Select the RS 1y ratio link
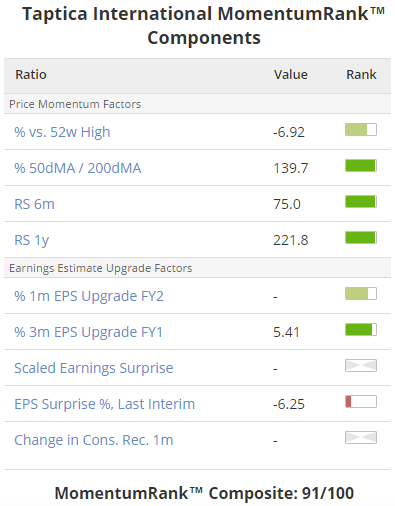 coord(32,240)
